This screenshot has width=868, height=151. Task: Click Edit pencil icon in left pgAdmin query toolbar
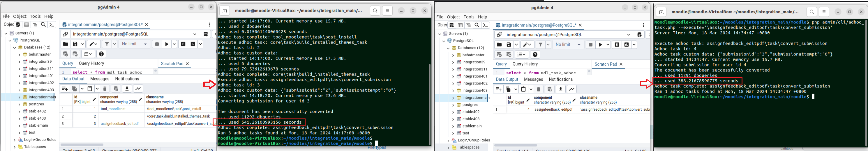point(92,44)
